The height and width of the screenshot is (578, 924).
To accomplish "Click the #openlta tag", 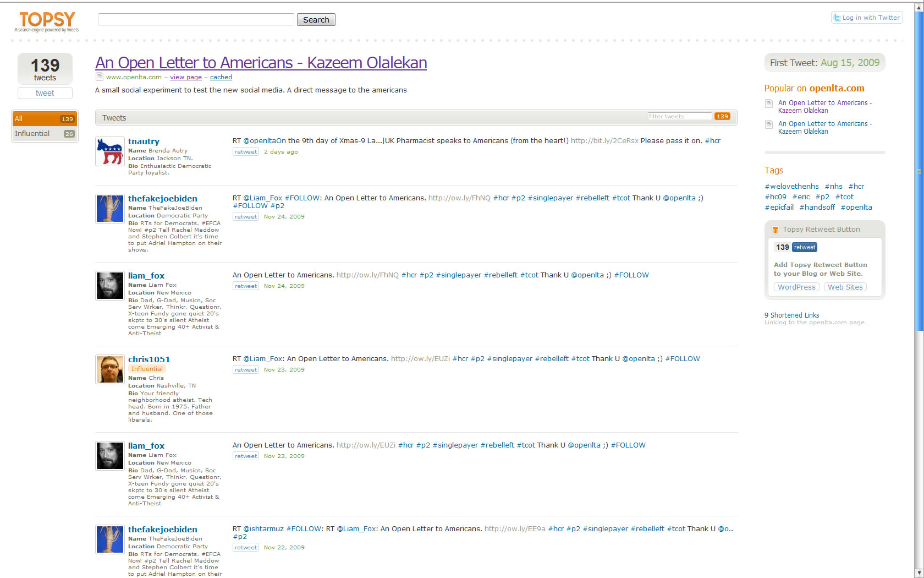I will [x=856, y=207].
